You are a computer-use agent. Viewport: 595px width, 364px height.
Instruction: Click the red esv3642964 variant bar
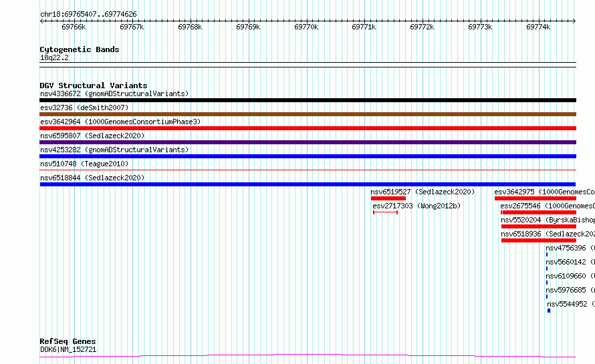[308, 128]
